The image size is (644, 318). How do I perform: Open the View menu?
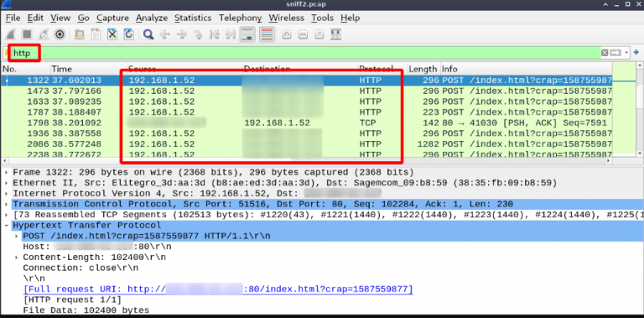tap(60, 18)
